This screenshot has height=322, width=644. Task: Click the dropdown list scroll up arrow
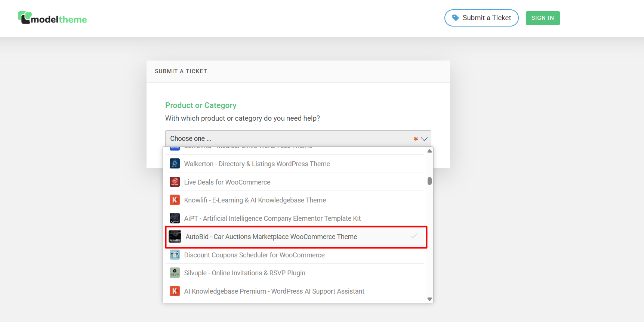tap(429, 151)
